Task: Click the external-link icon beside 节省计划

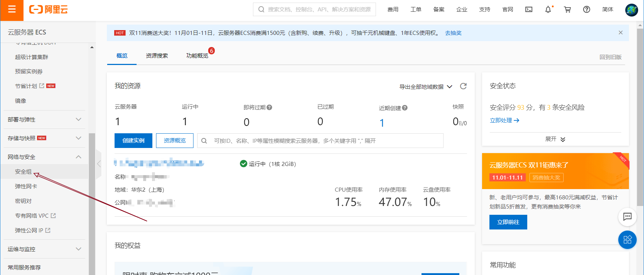Action: (42, 86)
